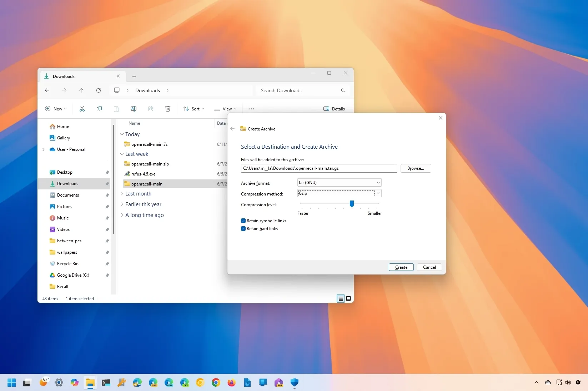588x391 pixels.
Task: Uncheck Retain symbolic links
Action: point(243,221)
